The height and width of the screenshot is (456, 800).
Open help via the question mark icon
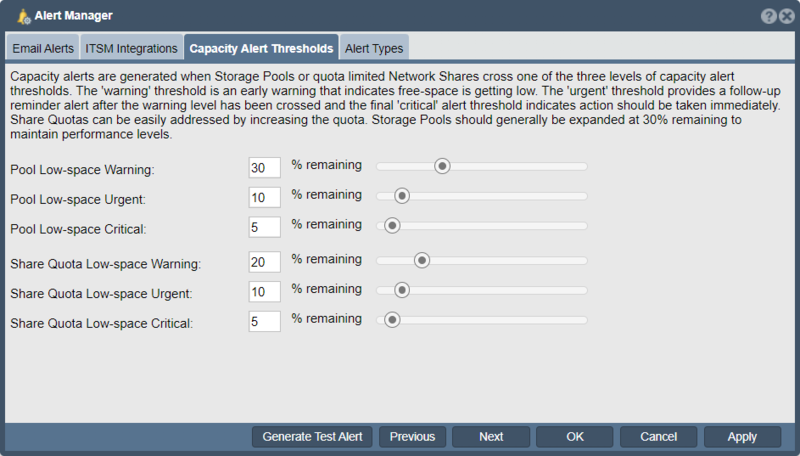point(768,16)
